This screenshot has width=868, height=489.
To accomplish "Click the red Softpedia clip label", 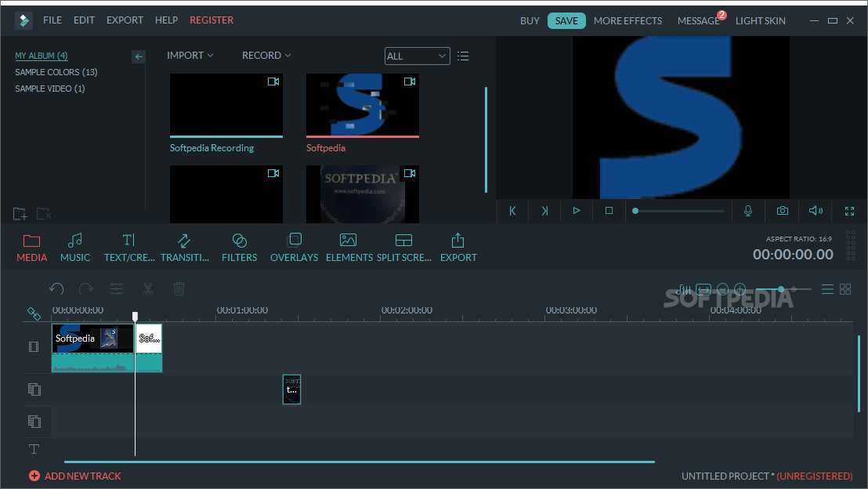I will 326,148.
